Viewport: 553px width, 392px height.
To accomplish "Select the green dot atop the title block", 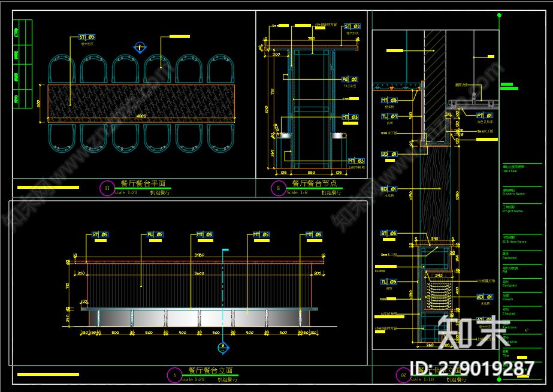I will [x=499, y=16].
